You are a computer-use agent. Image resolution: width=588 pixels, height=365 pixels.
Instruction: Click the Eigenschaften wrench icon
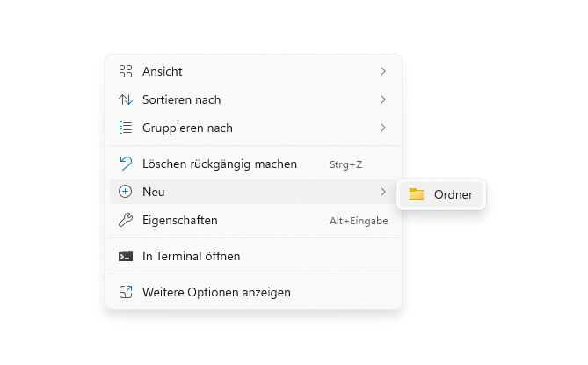[x=126, y=220]
